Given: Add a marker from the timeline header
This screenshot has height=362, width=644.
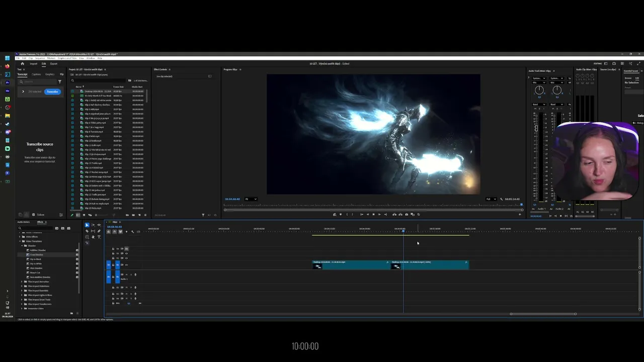Looking at the screenshot, I should click(x=126, y=231).
